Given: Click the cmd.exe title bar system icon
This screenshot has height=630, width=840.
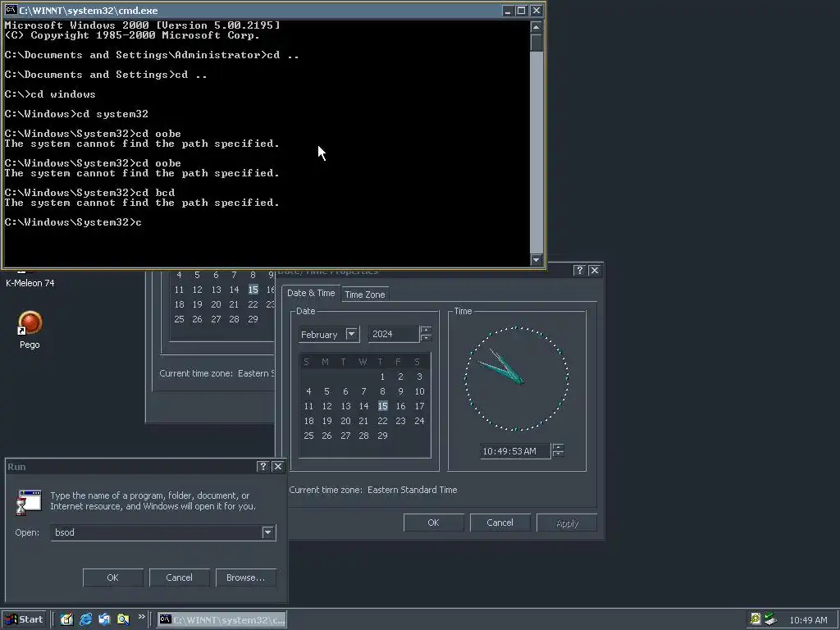Looking at the screenshot, I should [x=11, y=10].
